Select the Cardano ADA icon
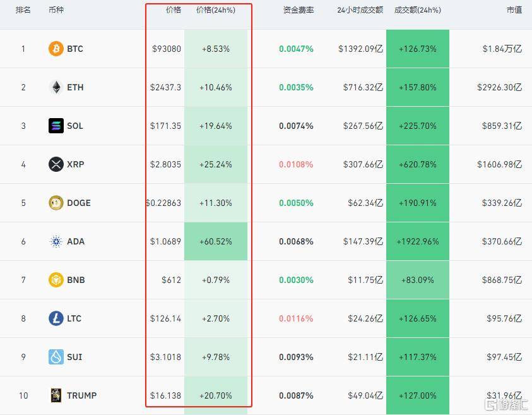Viewport: 532px width, 415px height. 56,241
